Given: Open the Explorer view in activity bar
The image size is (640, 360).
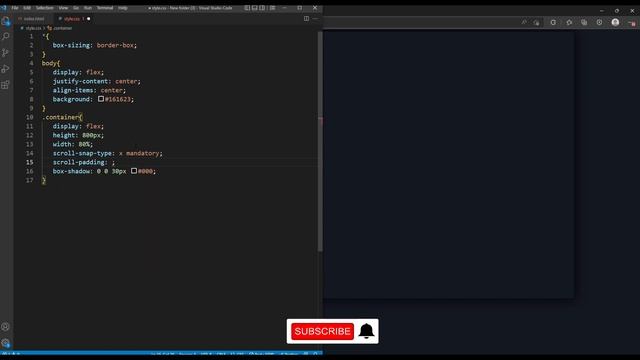Looking at the screenshot, I should (x=6, y=21).
